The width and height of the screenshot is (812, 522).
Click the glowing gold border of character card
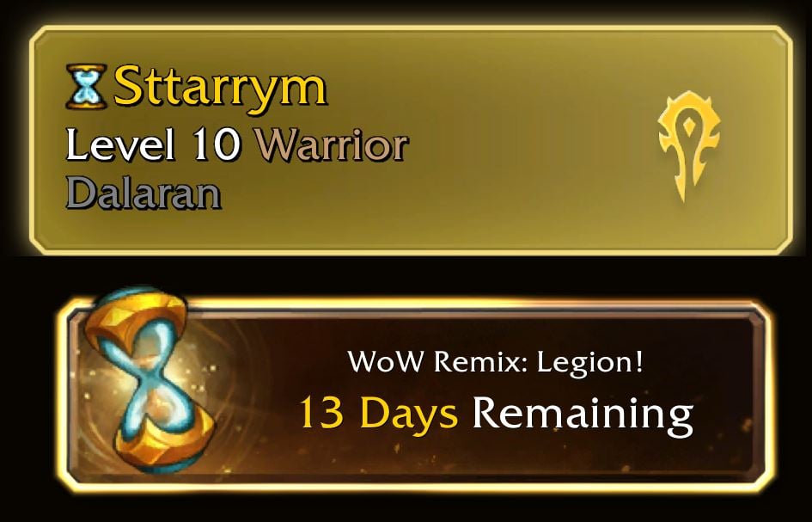(x=410, y=29)
